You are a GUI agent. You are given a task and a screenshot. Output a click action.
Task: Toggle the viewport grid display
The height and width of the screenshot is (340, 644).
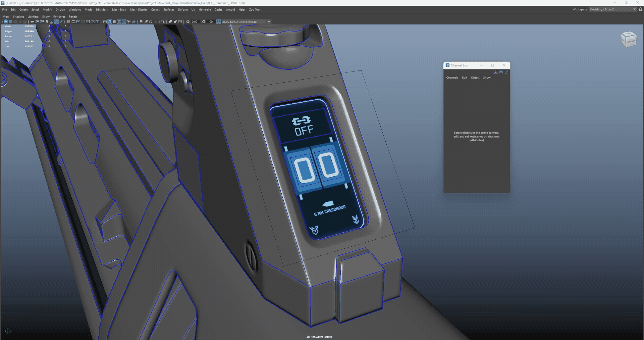coord(69,21)
